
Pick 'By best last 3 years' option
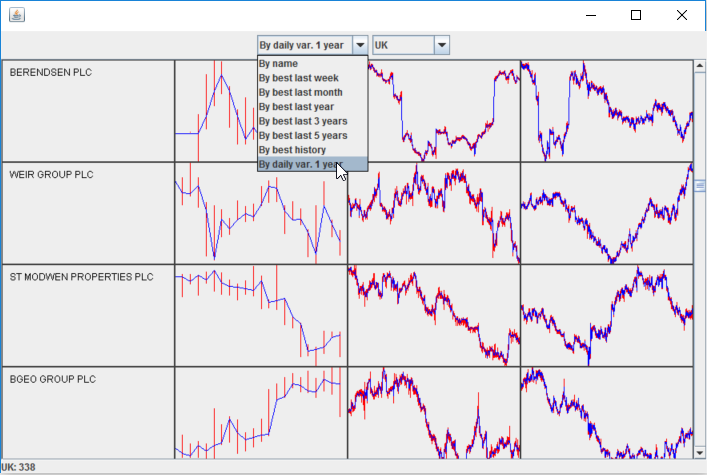(x=312, y=121)
